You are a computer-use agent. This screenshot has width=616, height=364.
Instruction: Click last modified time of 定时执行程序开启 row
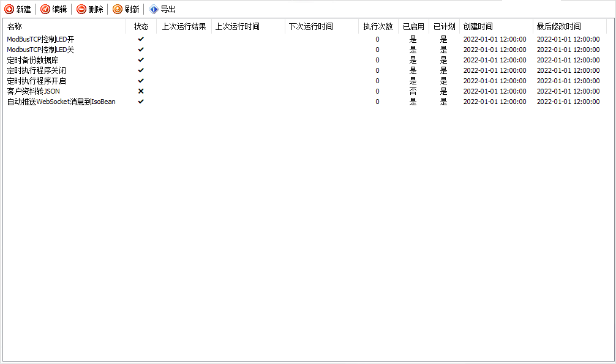pos(568,81)
